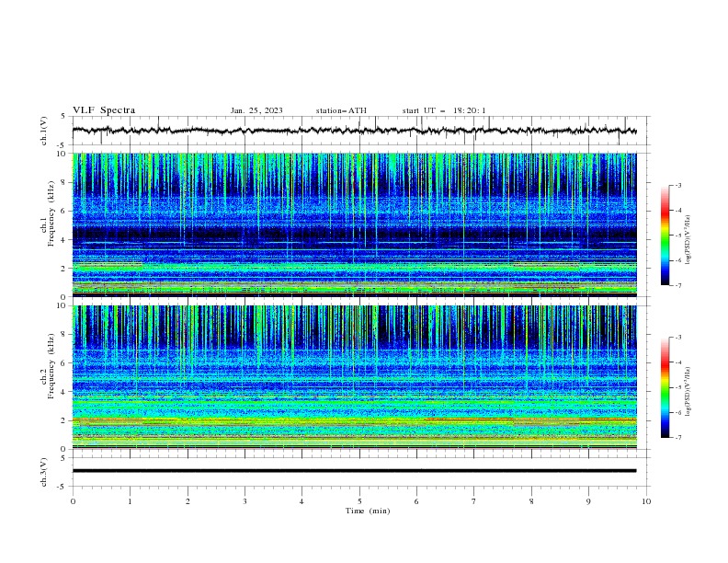Image resolution: width=728 pixels, height=563 pixels.
Task: Click inside the ch.2 spectrogram panel
Action: tap(354, 377)
